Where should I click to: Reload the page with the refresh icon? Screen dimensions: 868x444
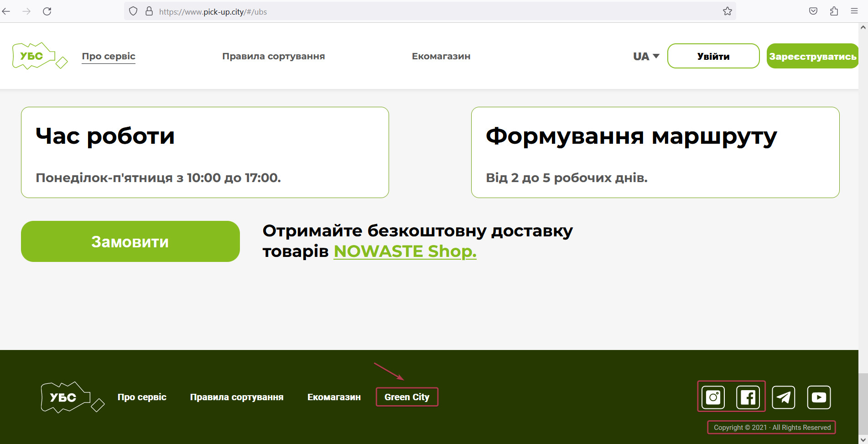pyautogui.click(x=47, y=11)
